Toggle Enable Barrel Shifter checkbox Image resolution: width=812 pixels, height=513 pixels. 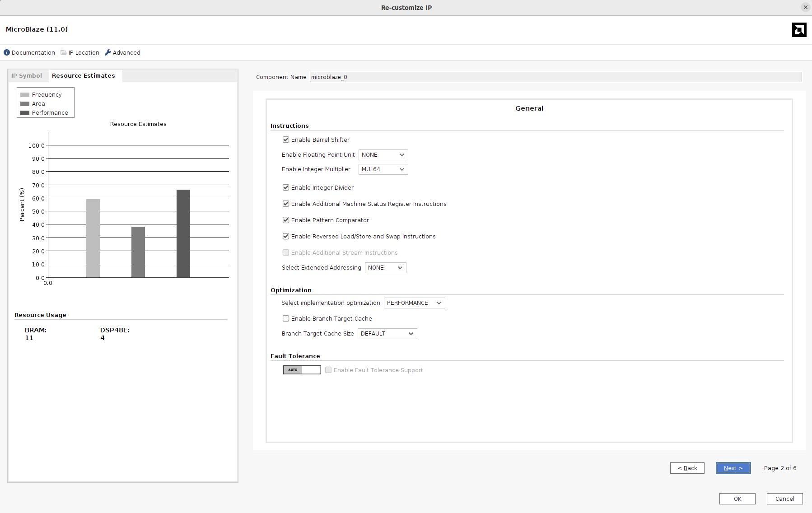coord(286,140)
